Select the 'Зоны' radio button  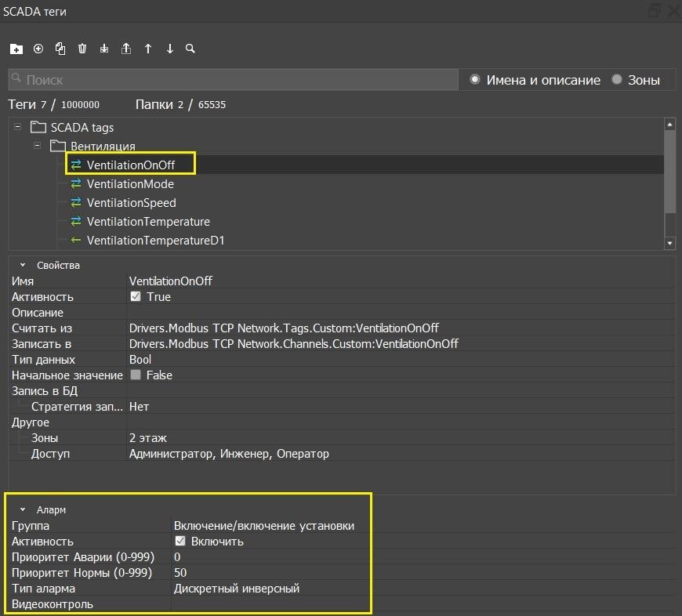point(617,80)
